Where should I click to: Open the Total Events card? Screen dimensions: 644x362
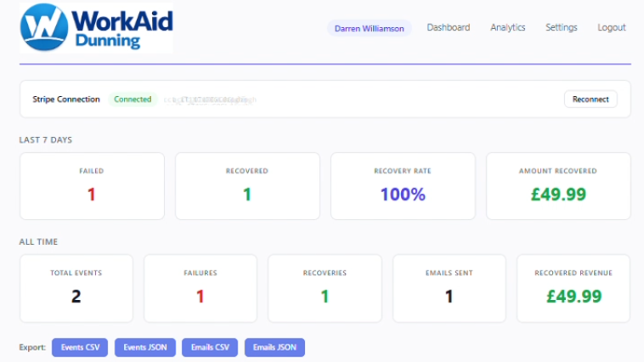pos(76,288)
